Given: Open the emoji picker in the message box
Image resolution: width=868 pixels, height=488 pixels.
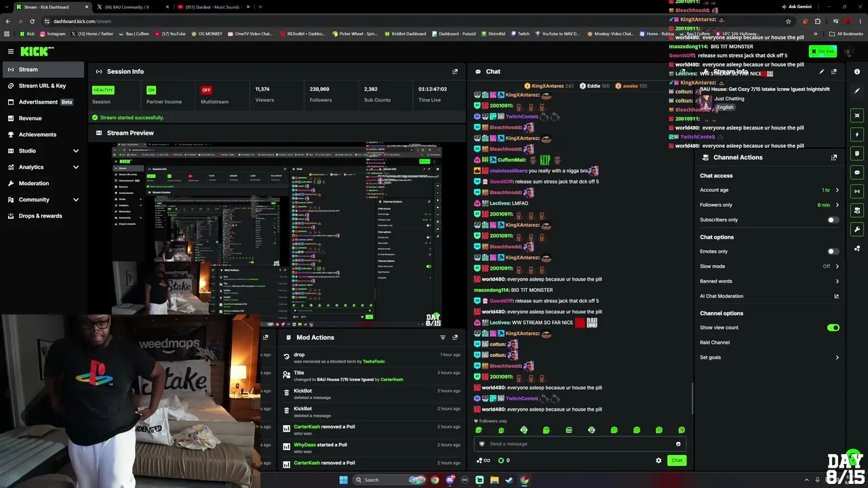Looking at the screenshot, I should (678, 444).
